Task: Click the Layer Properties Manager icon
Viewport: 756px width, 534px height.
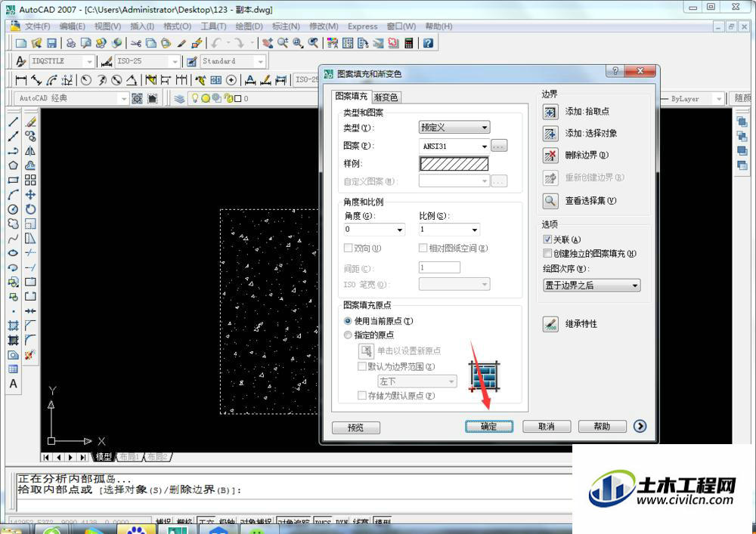Action: (x=179, y=99)
